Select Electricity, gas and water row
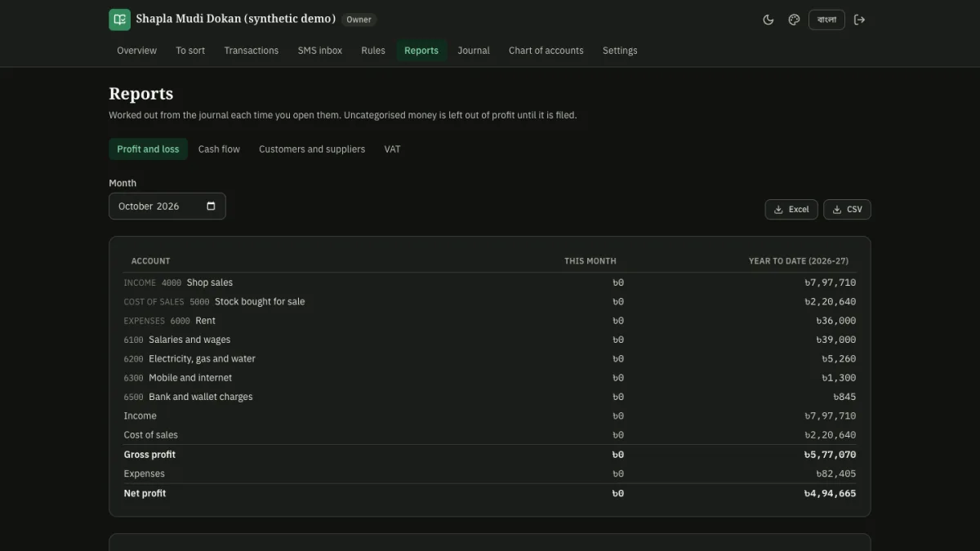980x551 pixels. 490,359
